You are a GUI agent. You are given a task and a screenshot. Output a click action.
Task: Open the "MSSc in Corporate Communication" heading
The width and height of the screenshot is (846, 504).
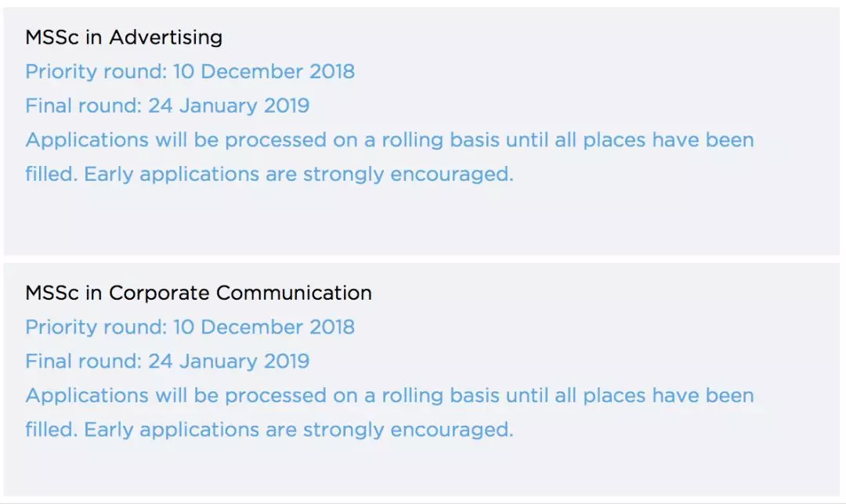[x=198, y=293]
